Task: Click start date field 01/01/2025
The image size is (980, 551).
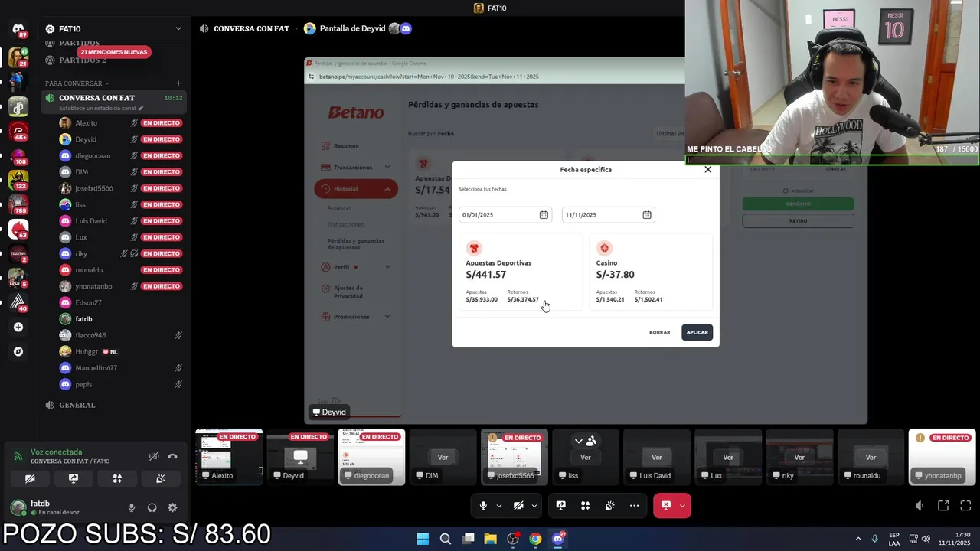Action: pyautogui.click(x=505, y=215)
